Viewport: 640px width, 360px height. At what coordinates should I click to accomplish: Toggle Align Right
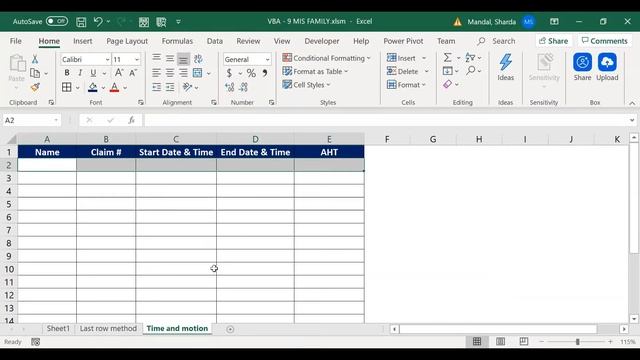tap(183, 73)
